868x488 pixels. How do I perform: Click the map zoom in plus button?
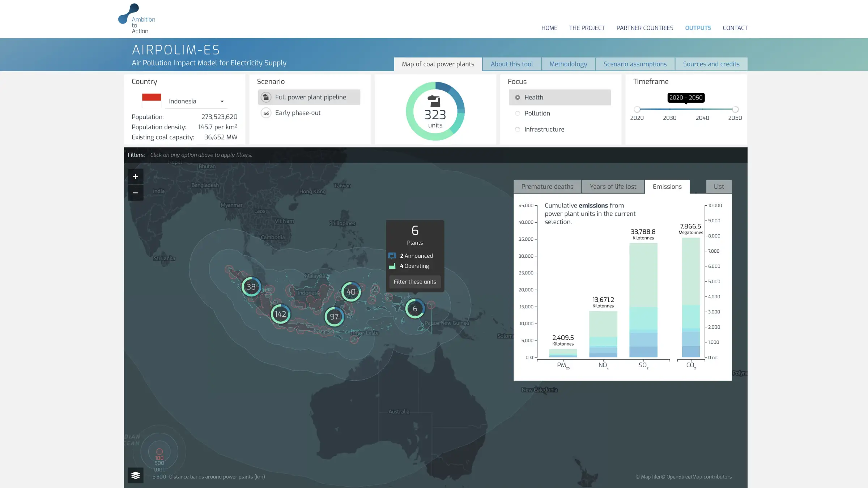click(135, 176)
